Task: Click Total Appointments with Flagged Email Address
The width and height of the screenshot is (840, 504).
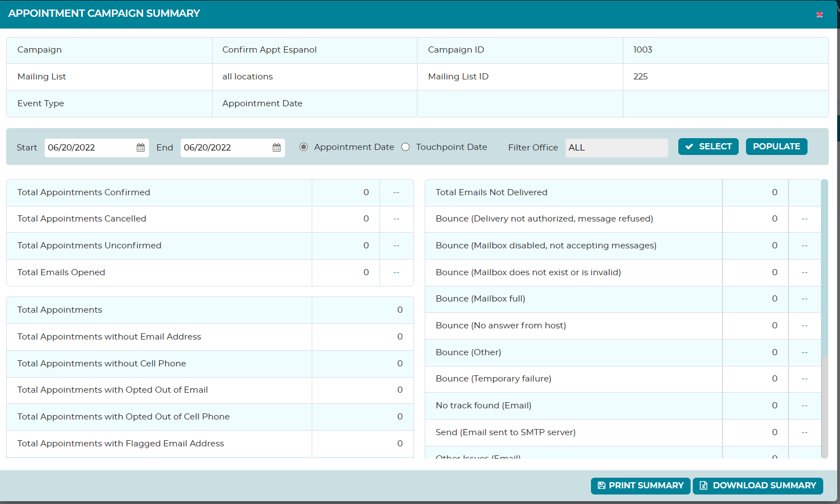Action: (121, 444)
